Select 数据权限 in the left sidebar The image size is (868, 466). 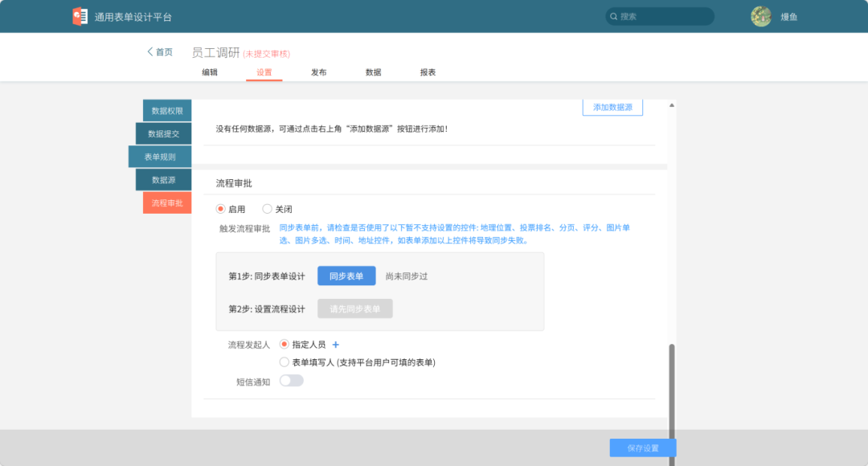[166, 110]
